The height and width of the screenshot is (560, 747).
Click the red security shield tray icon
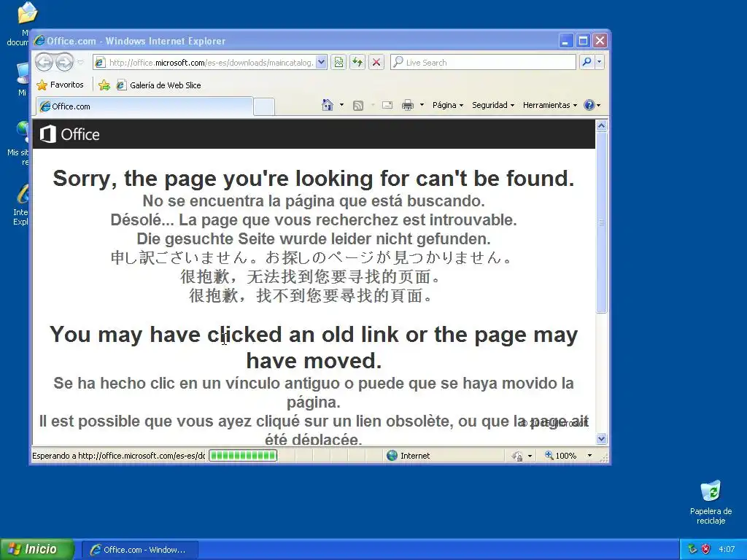[x=705, y=549]
